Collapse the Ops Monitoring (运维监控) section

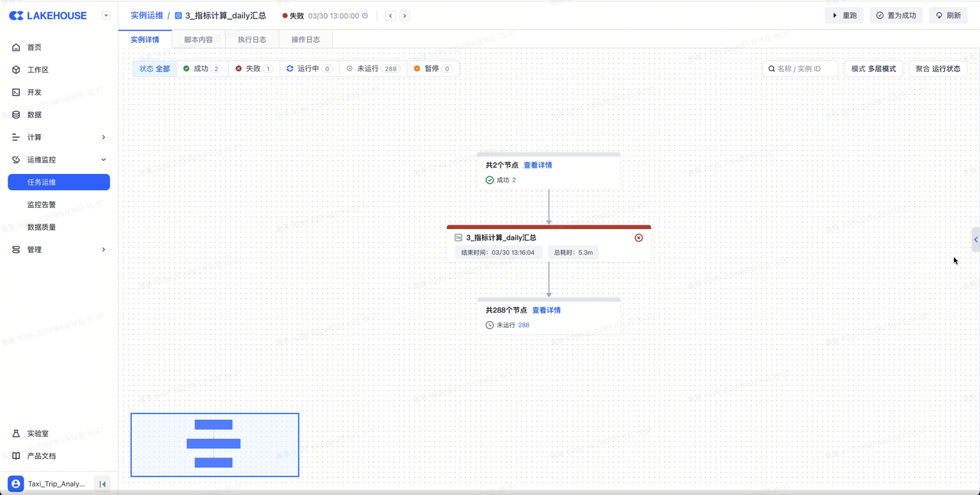tap(103, 159)
